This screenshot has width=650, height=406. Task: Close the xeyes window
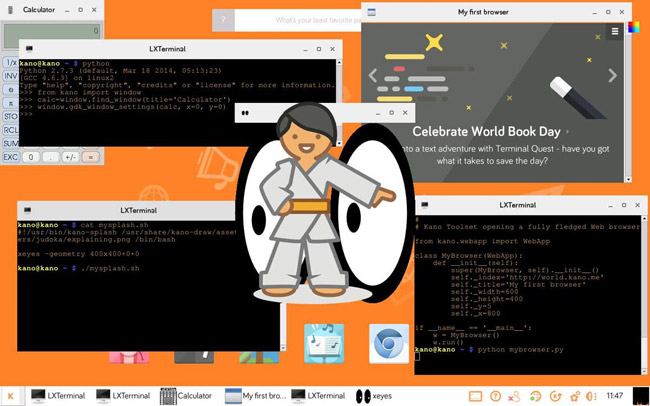pos(405,113)
